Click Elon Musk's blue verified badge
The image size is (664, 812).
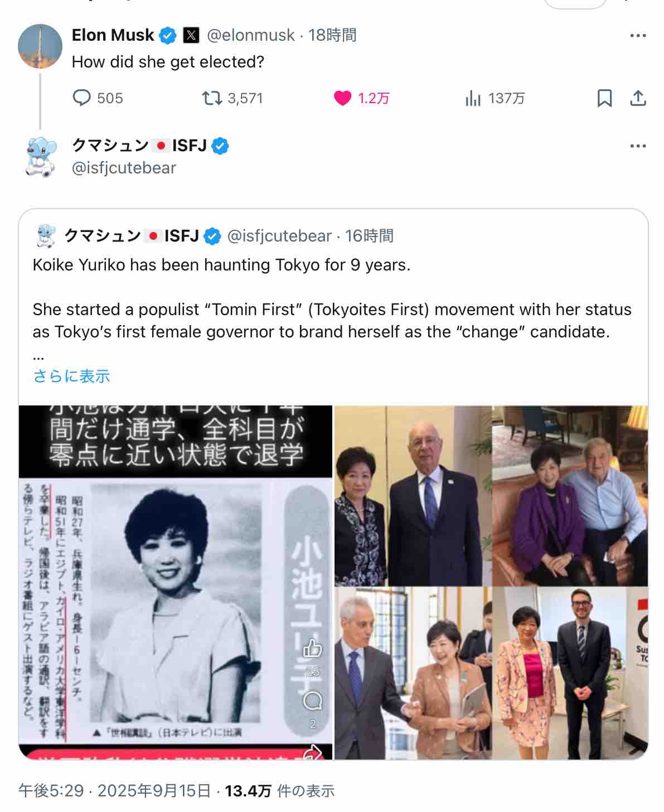(168, 36)
